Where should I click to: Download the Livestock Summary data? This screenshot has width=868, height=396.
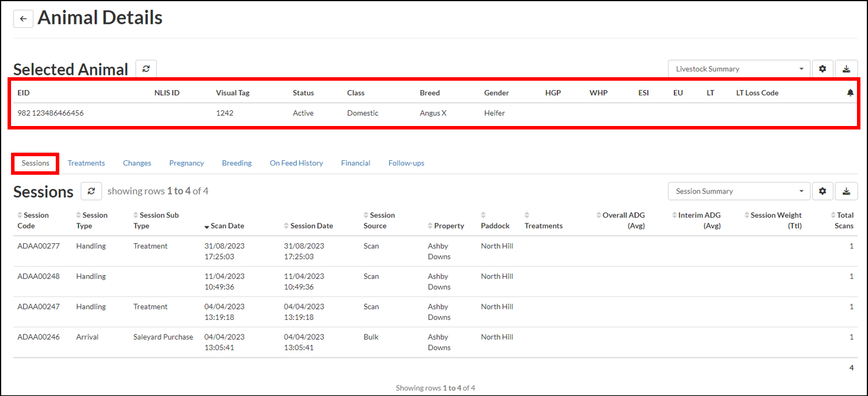(847, 69)
